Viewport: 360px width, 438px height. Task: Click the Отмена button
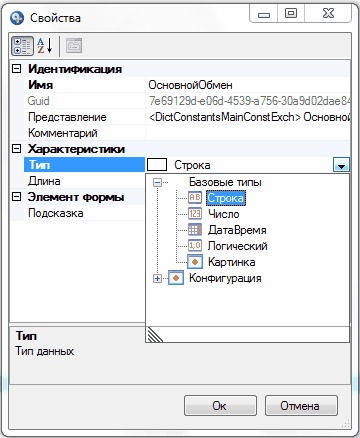(301, 406)
